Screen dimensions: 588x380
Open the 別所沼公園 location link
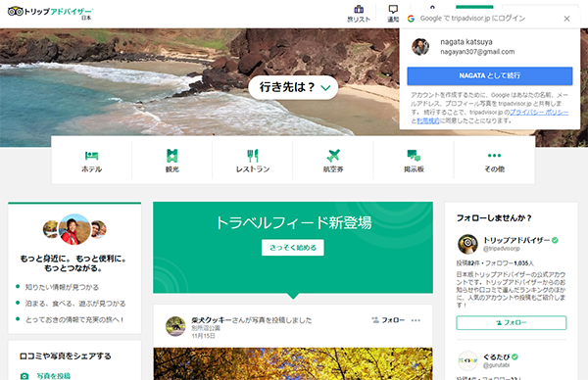(206, 328)
